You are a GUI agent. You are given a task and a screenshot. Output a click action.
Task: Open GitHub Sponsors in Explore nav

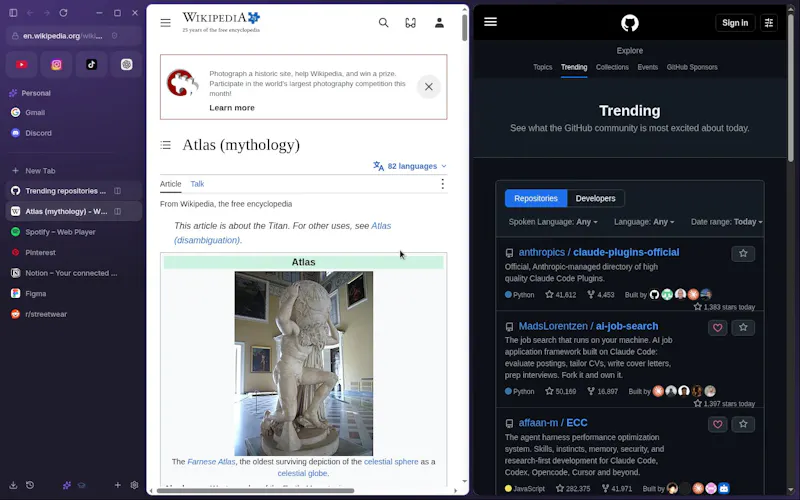point(692,67)
